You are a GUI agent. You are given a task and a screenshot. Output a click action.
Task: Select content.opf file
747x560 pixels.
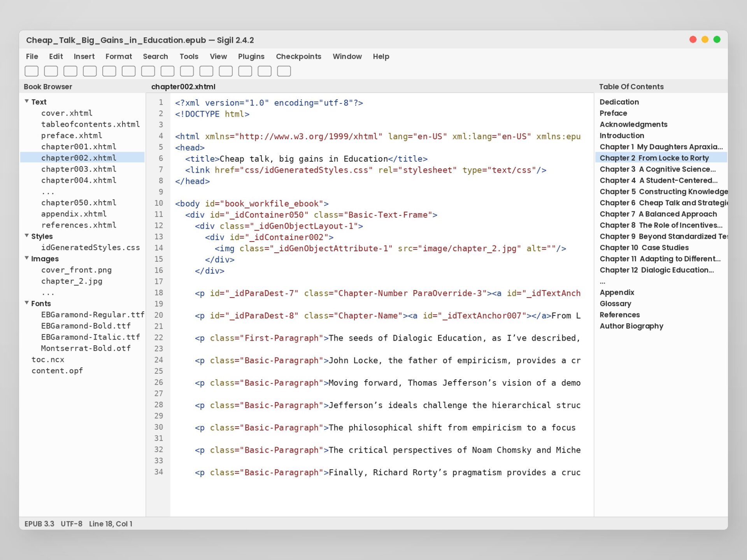coord(57,371)
